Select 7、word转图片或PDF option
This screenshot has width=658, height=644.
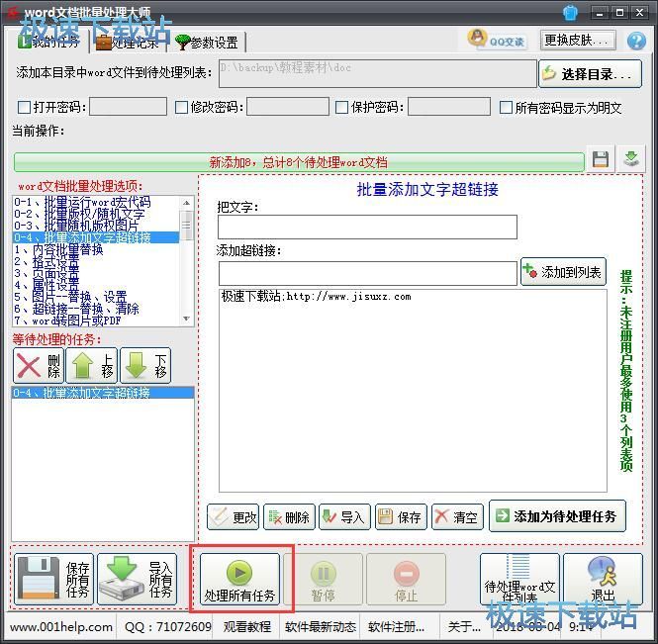pos(96,321)
